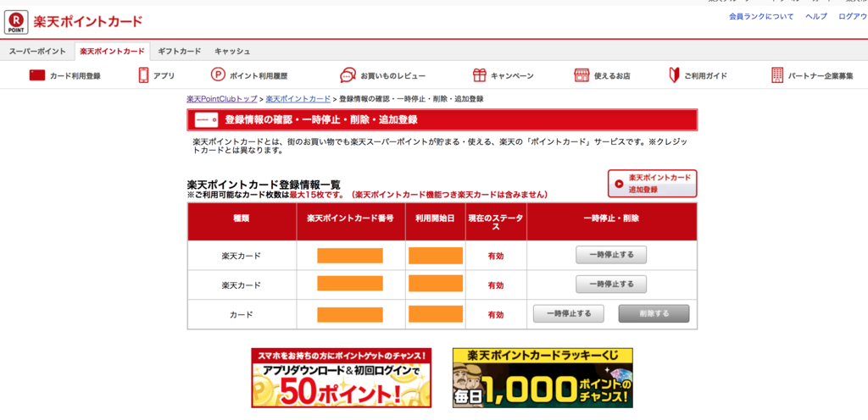Viewport: 868px width, 420px height.
Task: Click the 楽天ポイントカード追加登録 button
Action: (652, 184)
